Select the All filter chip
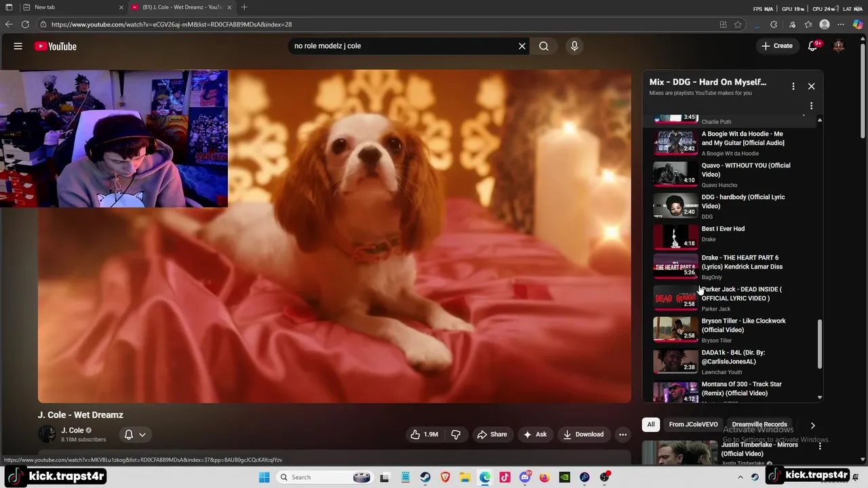 (x=651, y=424)
